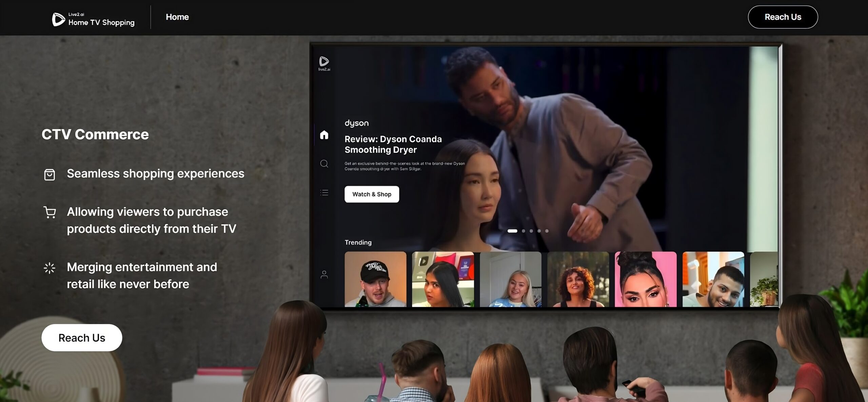
Task: Select the home icon in TV sidebar
Action: click(x=324, y=135)
